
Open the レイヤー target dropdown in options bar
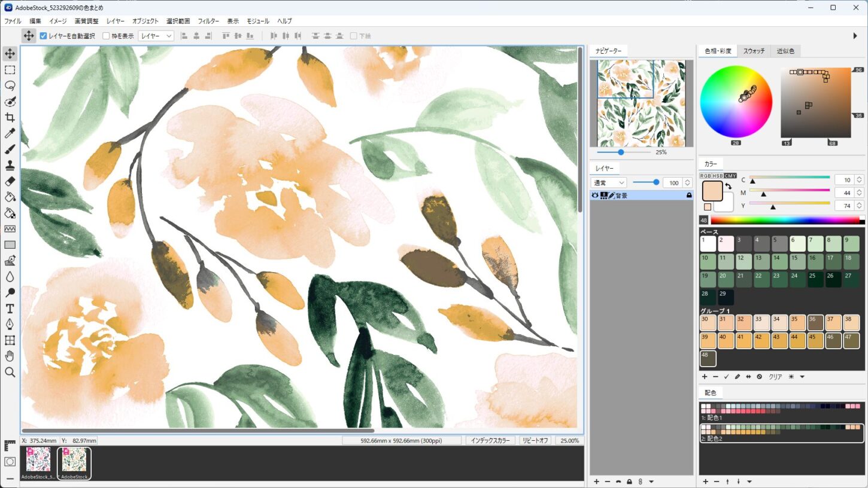[156, 36]
